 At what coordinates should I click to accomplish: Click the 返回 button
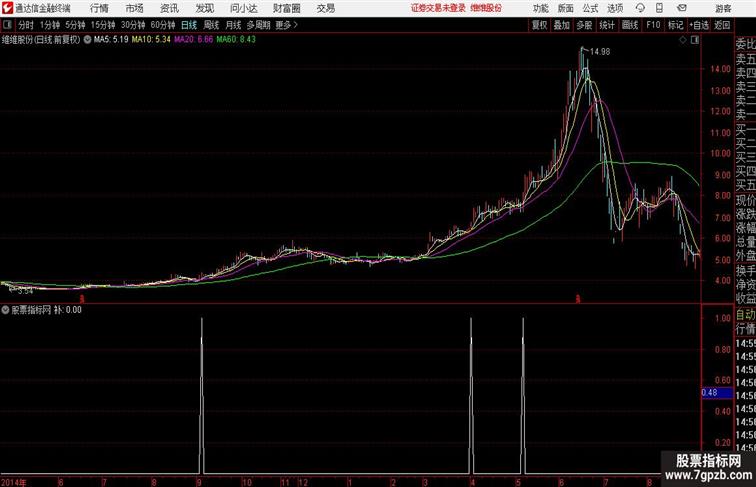tap(722, 25)
